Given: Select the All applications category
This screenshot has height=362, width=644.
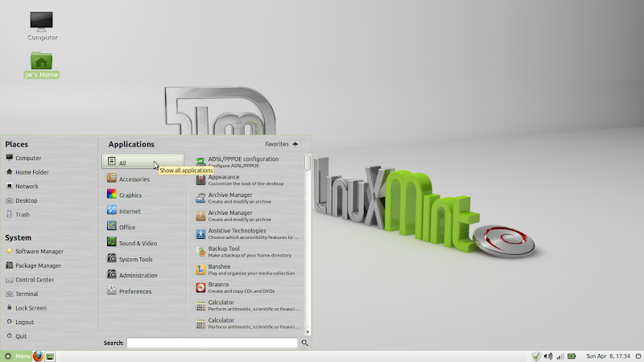Looking at the screenshot, I should click(142, 162).
